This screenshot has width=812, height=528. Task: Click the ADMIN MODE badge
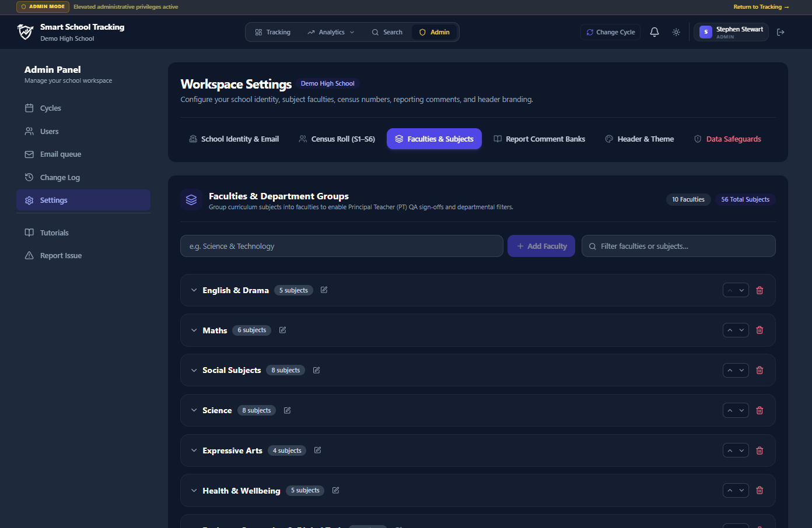coord(43,7)
